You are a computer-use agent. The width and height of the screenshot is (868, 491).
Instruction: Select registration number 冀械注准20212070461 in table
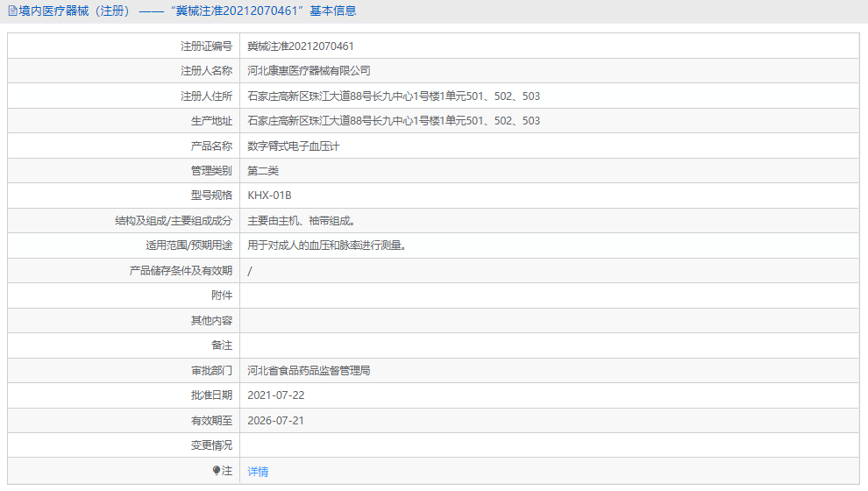(x=301, y=46)
